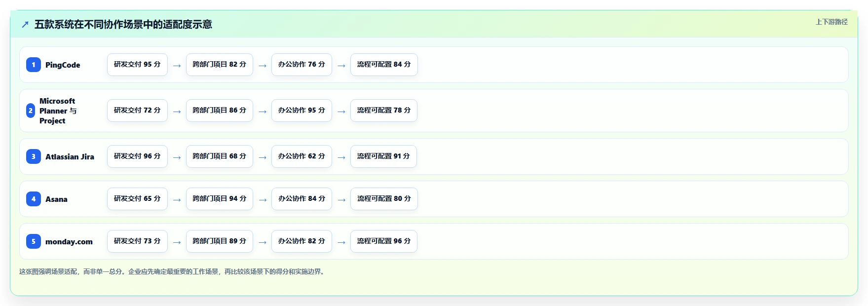Click arrow after monday.com 研发交付 73 分
Screen dimensions: 868x306
(x=177, y=242)
